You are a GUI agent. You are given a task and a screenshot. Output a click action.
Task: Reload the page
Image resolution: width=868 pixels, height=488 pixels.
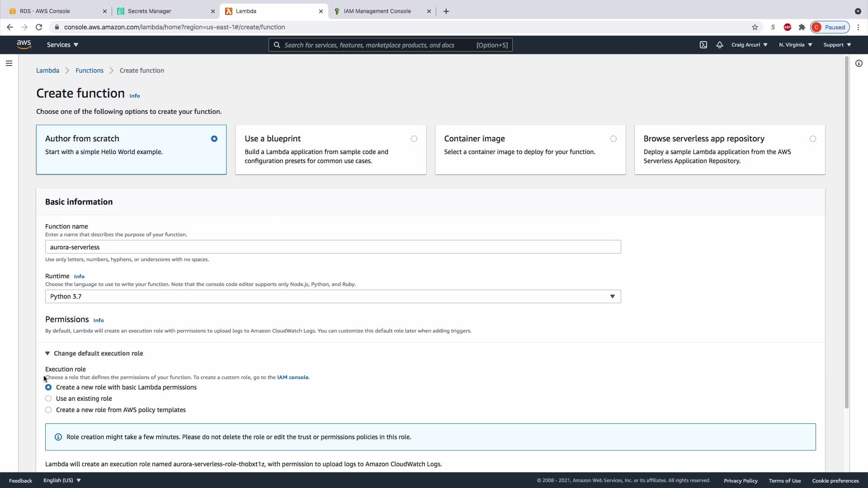39,27
